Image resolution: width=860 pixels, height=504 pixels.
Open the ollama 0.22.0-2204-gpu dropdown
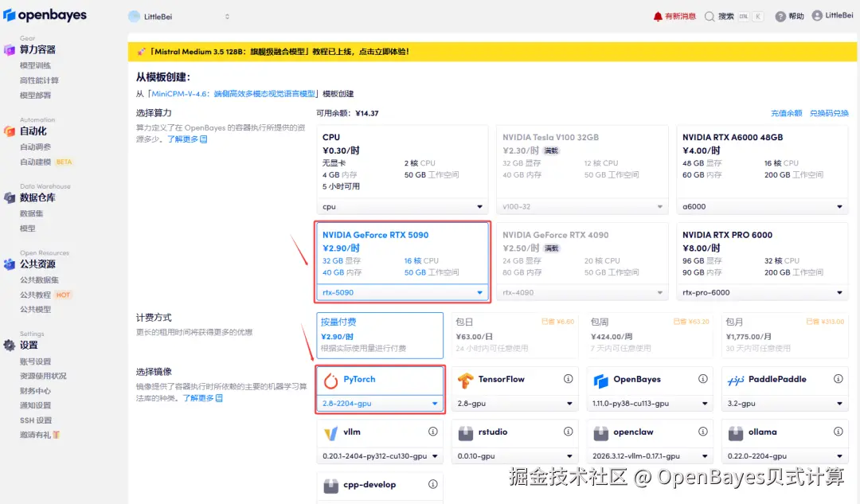(785, 455)
